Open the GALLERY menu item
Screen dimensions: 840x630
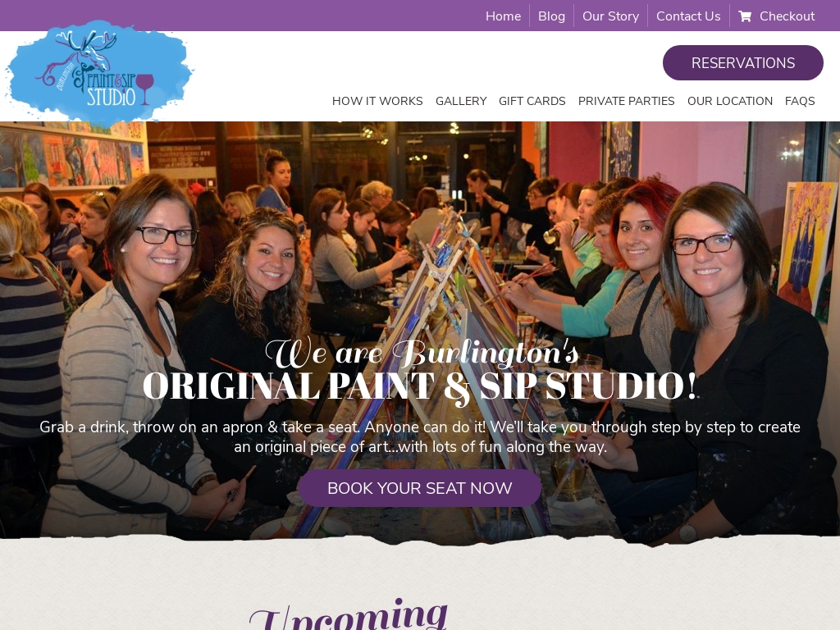[x=461, y=101]
